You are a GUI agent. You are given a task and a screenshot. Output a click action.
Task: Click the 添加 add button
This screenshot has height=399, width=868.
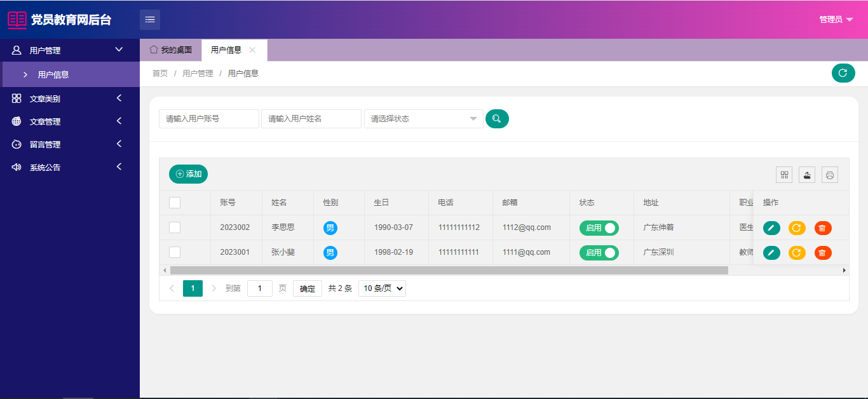pyautogui.click(x=188, y=174)
